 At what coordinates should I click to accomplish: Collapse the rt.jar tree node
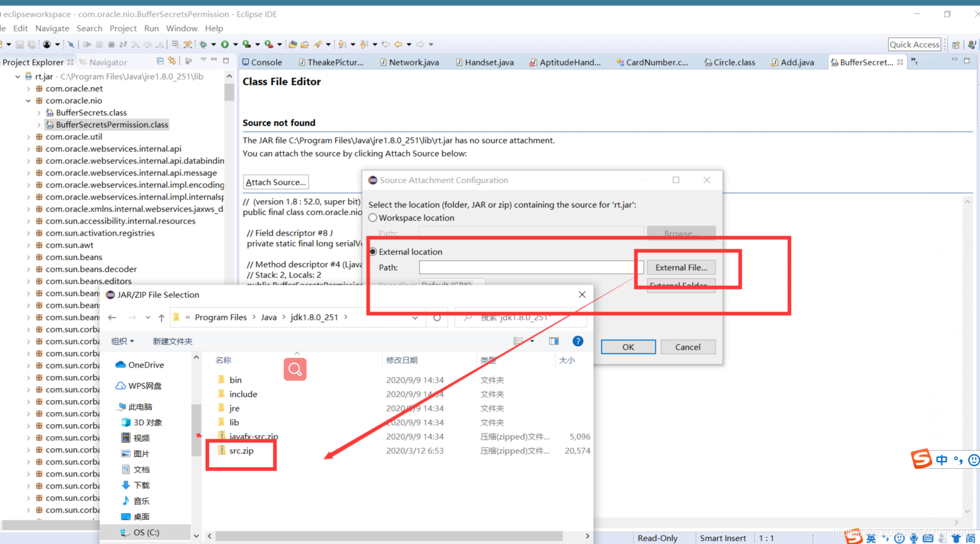coord(17,77)
